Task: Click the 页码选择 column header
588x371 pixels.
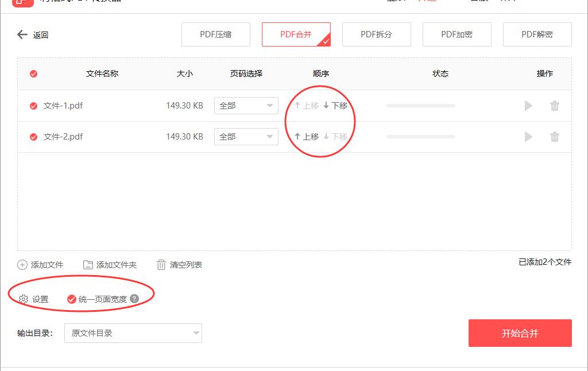Action: point(246,74)
